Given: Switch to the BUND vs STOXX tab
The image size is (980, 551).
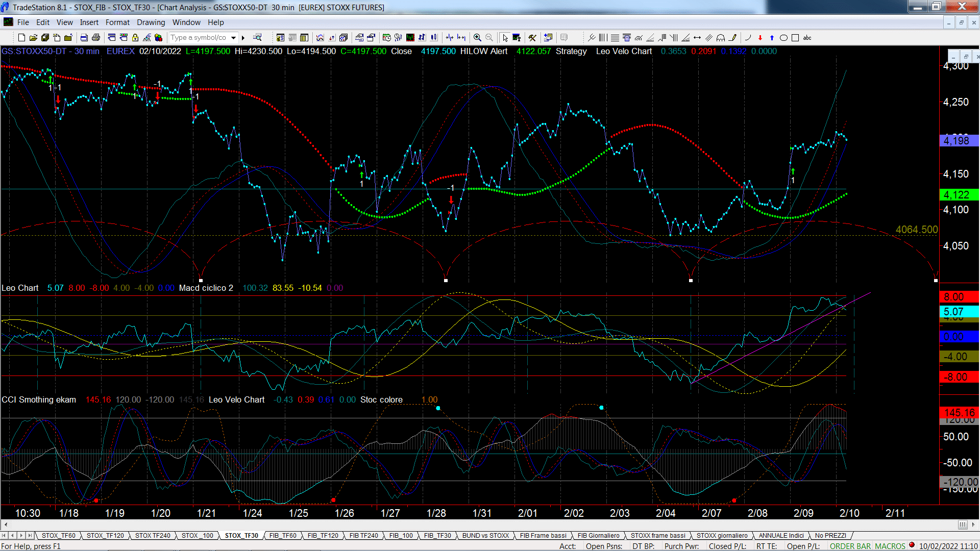Looking at the screenshot, I should 485,535.
